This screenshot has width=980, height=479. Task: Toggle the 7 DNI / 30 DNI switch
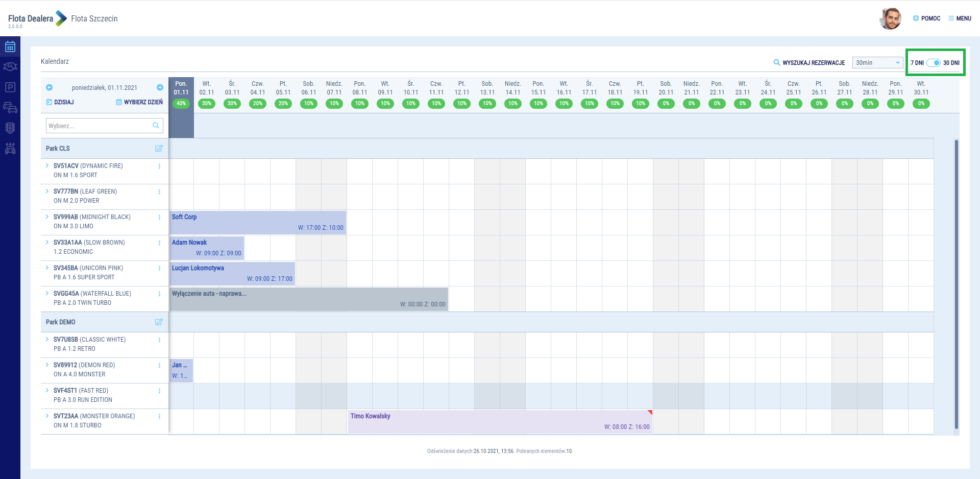pos(934,63)
